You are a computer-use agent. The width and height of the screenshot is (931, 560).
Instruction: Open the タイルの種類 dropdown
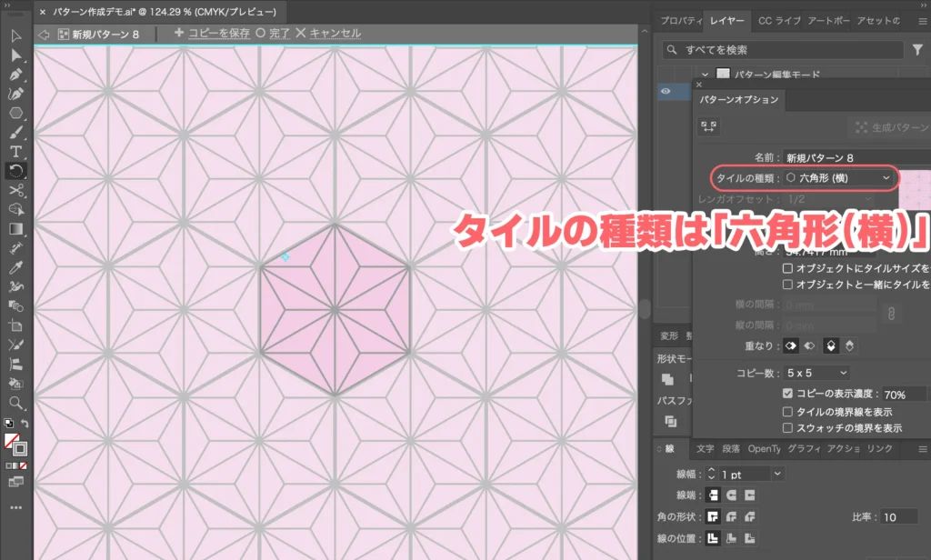(x=836, y=178)
